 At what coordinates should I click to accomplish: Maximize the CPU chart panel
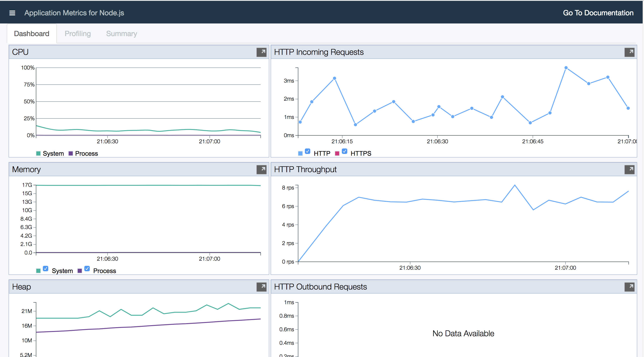click(261, 52)
